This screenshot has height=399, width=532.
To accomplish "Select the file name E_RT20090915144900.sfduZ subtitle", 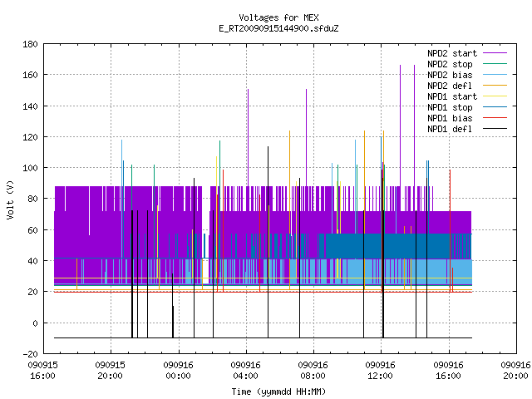I will (x=278, y=28).
